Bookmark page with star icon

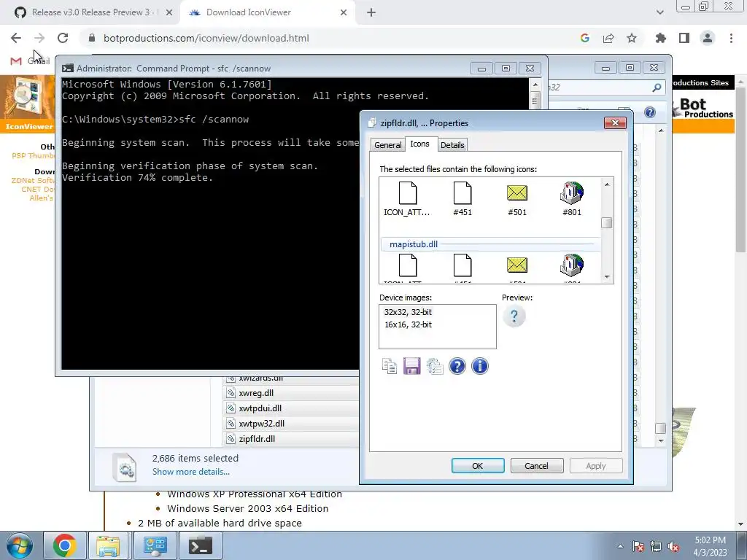coord(632,38)
